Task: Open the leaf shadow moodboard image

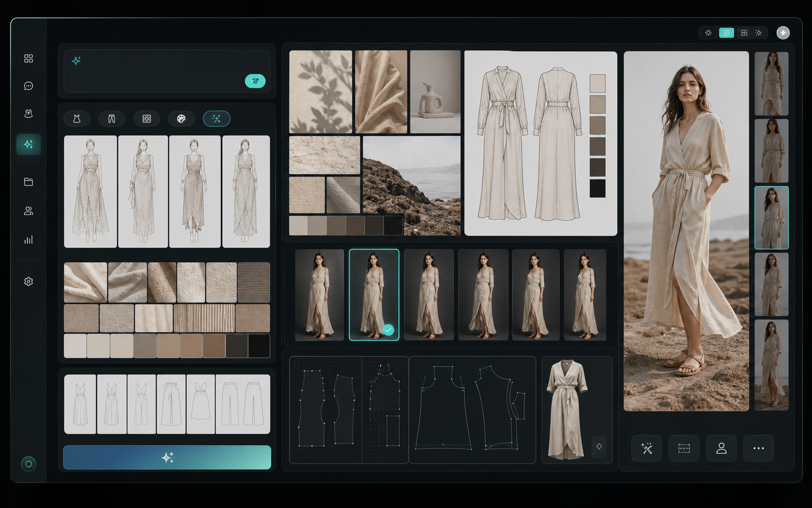Action: [320, 92]
